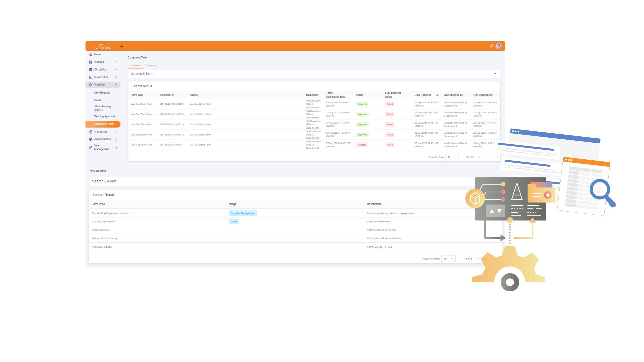Collapse the VitalFlow menu chevron
The width and height of the screenshot is (644, 362).
click(116, 85)
